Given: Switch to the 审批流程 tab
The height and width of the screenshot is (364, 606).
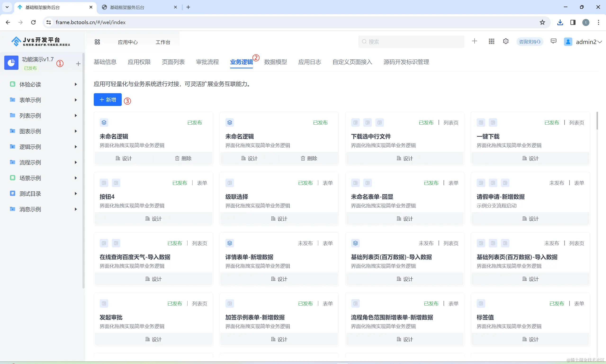Looking at the screenshot, I should (x=207, y=62).
